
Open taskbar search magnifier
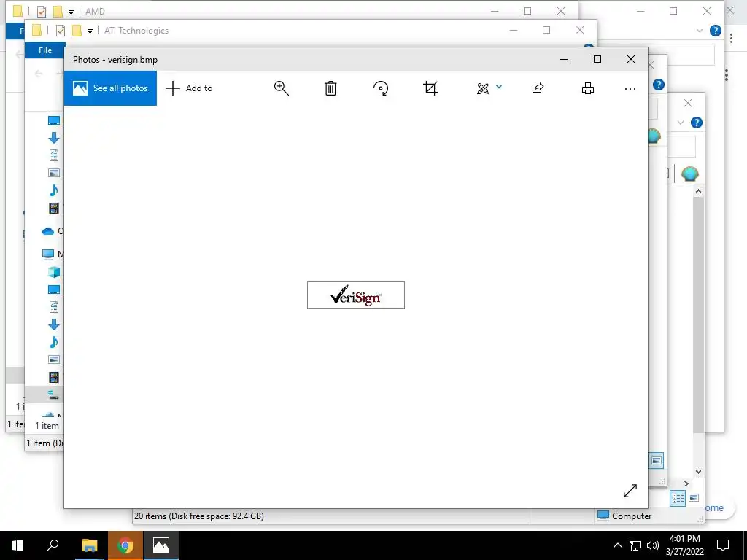pyautogui.click(x=53, y=545)
